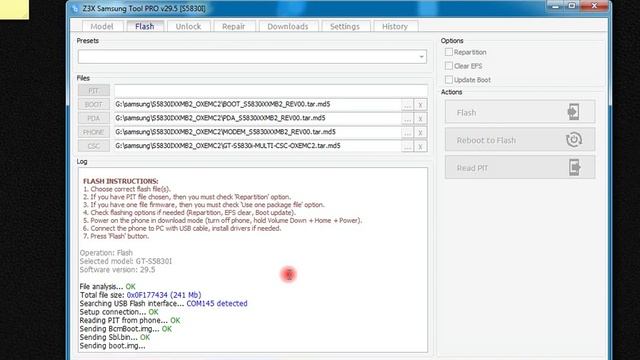Click the CSC file selector button

pyautogui.click(x=94, y=146)
